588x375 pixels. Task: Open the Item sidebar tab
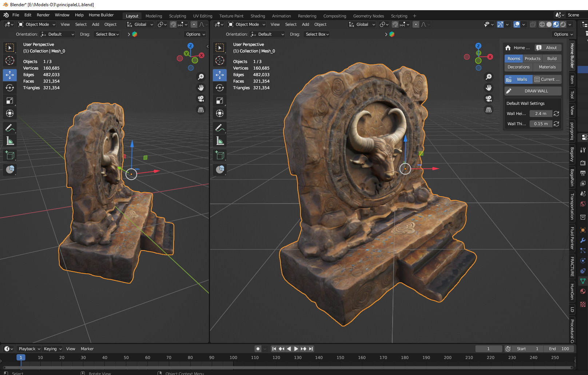coord(572,79)
